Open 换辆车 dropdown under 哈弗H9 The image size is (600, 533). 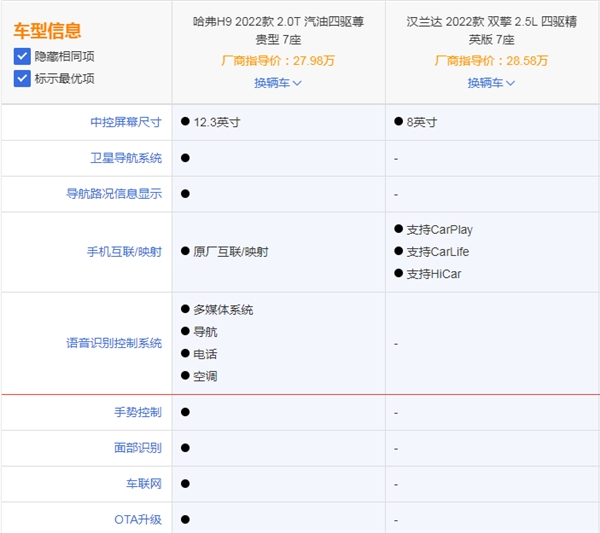click(x=277, y=83)
